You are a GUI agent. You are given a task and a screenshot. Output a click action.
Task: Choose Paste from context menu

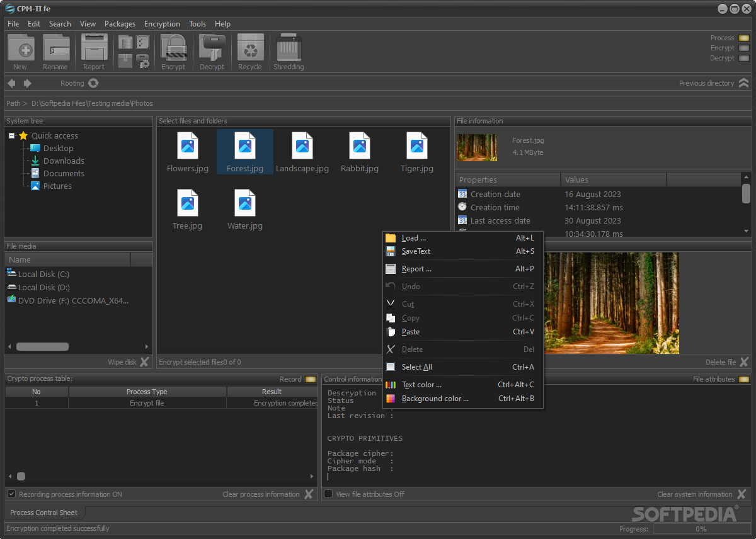click(462, 332)
